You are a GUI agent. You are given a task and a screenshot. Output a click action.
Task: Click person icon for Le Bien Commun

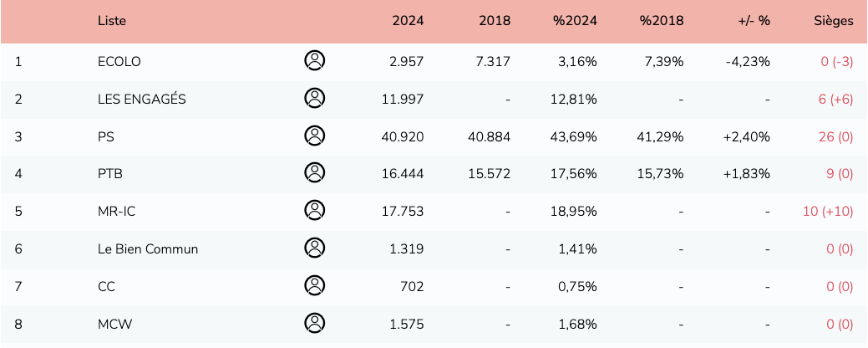(x=314, y=248)
